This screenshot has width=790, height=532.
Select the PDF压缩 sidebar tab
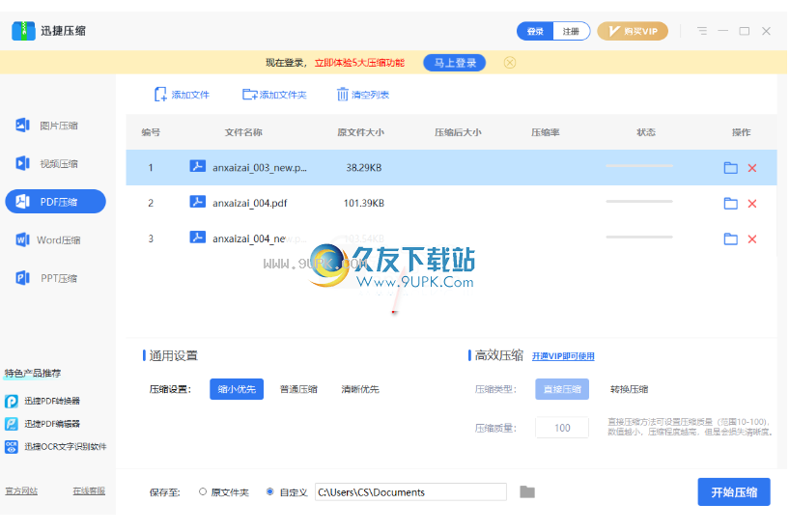tap(55, 202)
